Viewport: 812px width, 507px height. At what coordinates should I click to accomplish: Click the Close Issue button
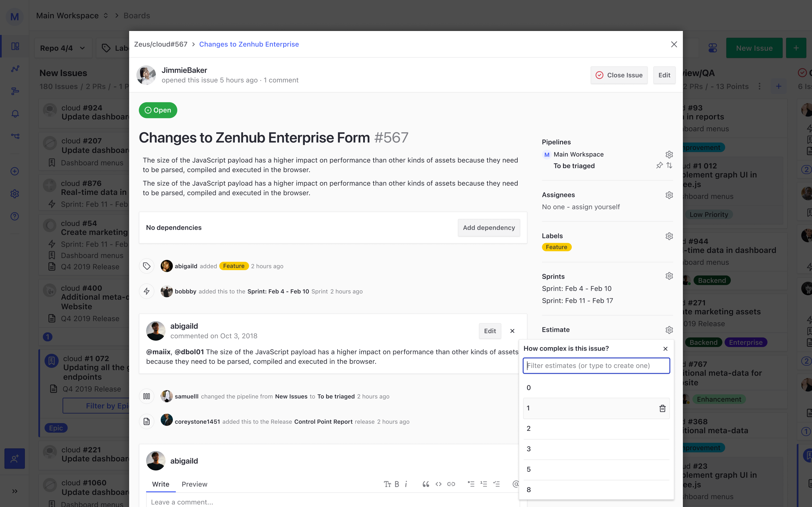click(619, 75)
